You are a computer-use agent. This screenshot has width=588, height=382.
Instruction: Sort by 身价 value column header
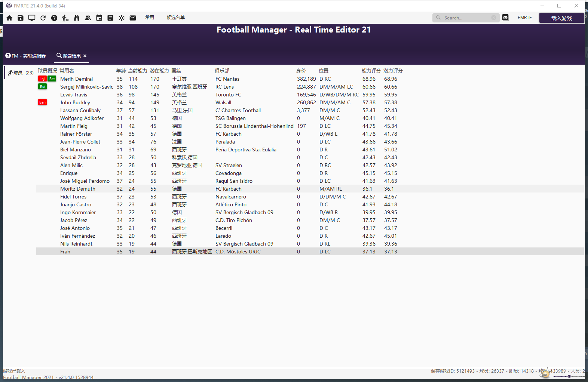pyautogui.click(x=301, y=71)
